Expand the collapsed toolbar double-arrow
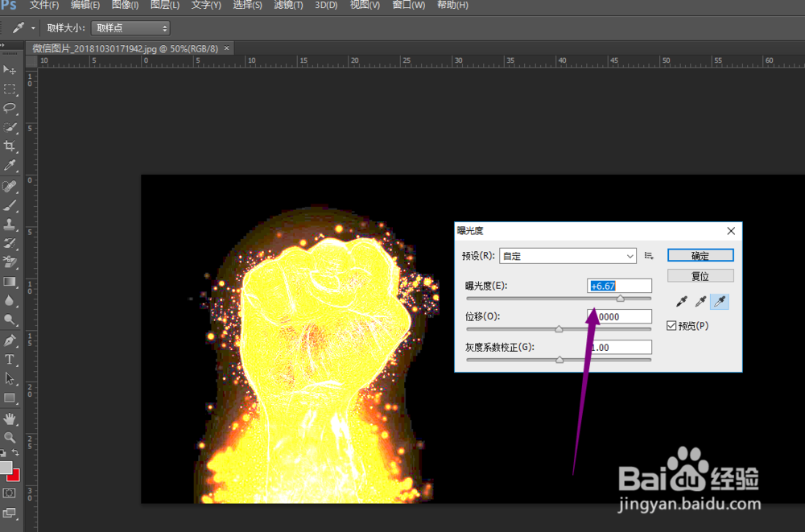The height and width of the screenshot is (532, 805). point(2,45)
